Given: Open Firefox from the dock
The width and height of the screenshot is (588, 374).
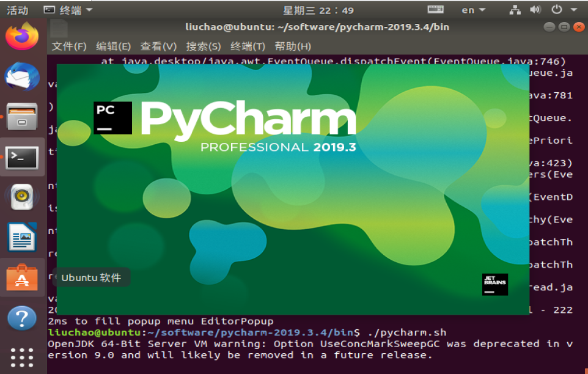Looking at the screenshot, I should (22, 36).
